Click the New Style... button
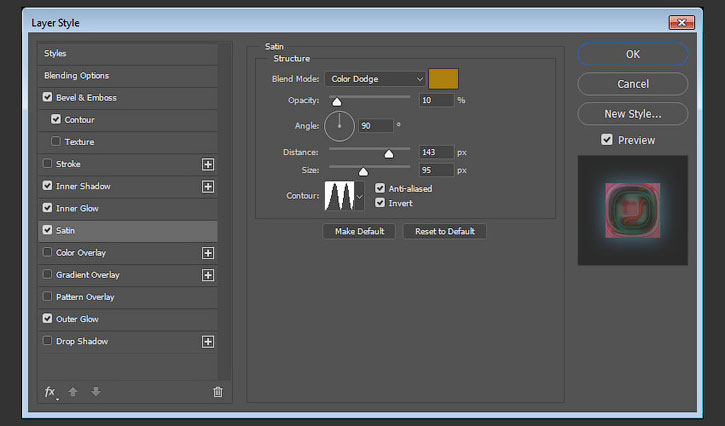Screen dimensions: 725x426 point(633,114)
